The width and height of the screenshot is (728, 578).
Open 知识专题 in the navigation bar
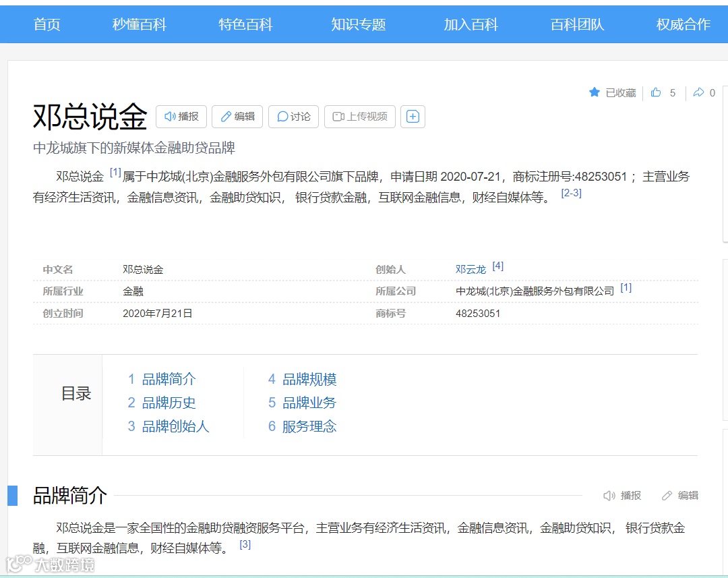359,24
